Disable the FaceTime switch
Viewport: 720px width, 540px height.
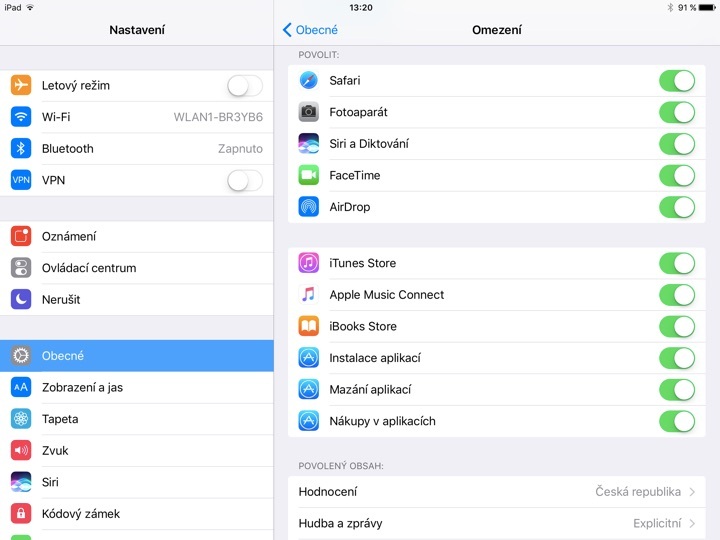[677, 176]
